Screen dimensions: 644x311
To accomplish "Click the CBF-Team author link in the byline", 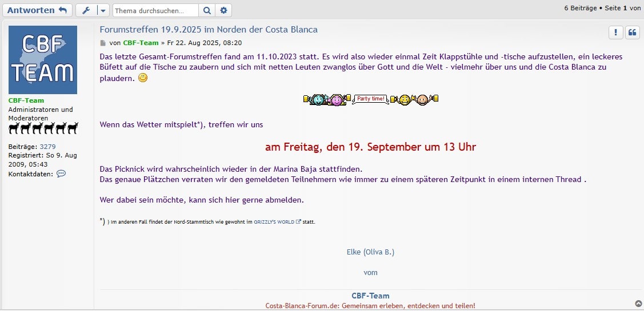I will point(141,43).
